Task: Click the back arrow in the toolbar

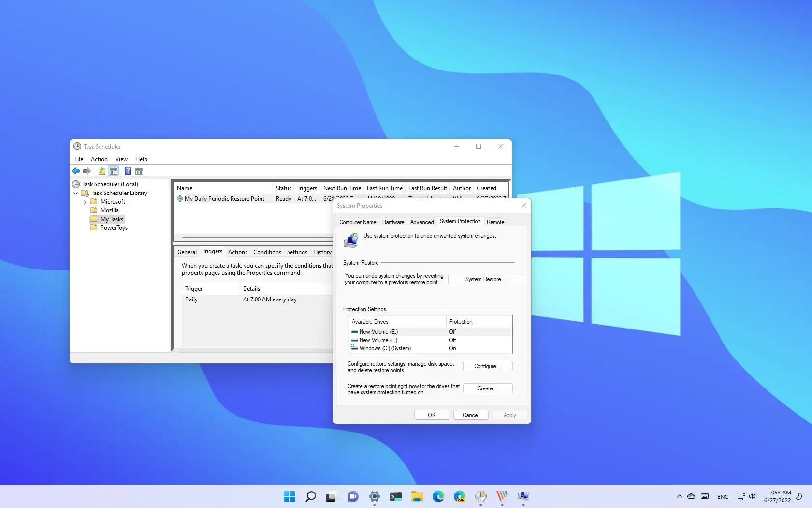Action: click(x=76, y=171)
